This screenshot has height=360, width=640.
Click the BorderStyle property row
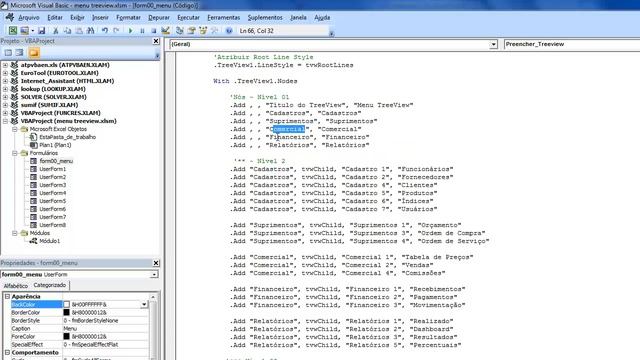[80, 320]
